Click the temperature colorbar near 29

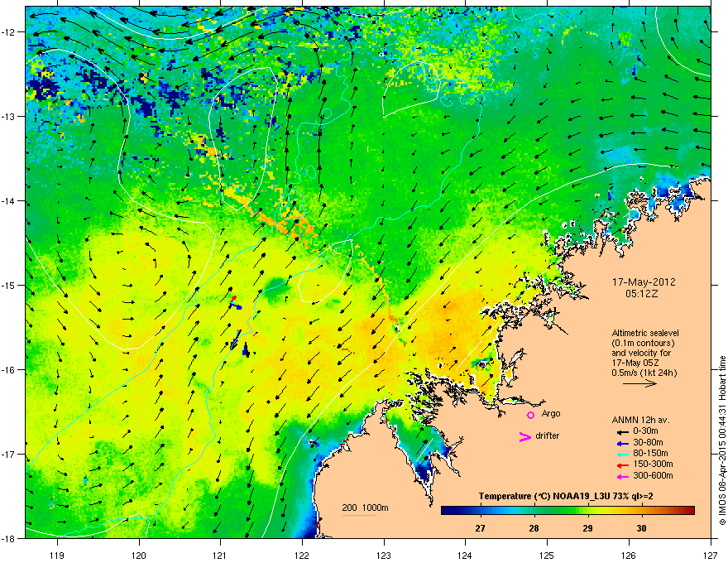[x=588, y=511]
